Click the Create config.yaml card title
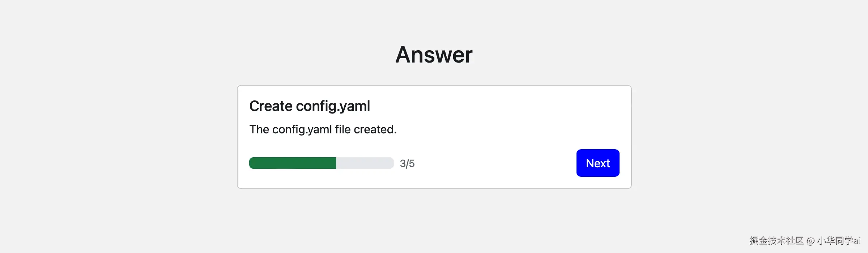The width and height of the screenshot is (868, 253). click(x=309, y=106)
